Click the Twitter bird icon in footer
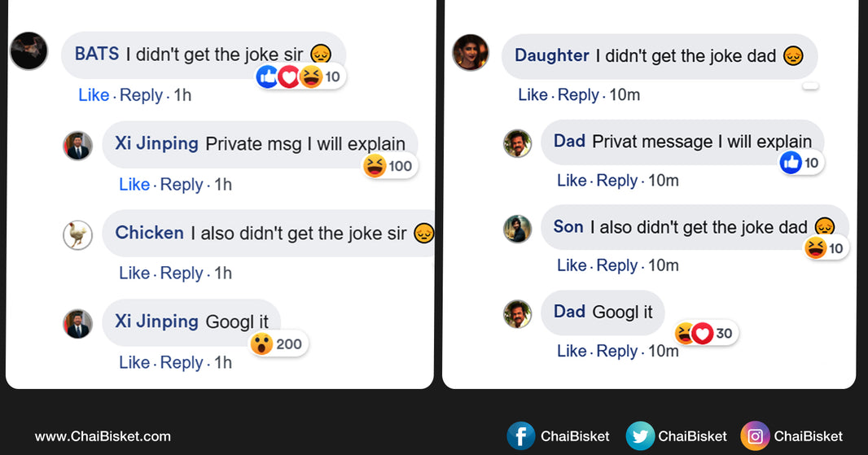This screenshot has height=455, width=868. (640, 436)
